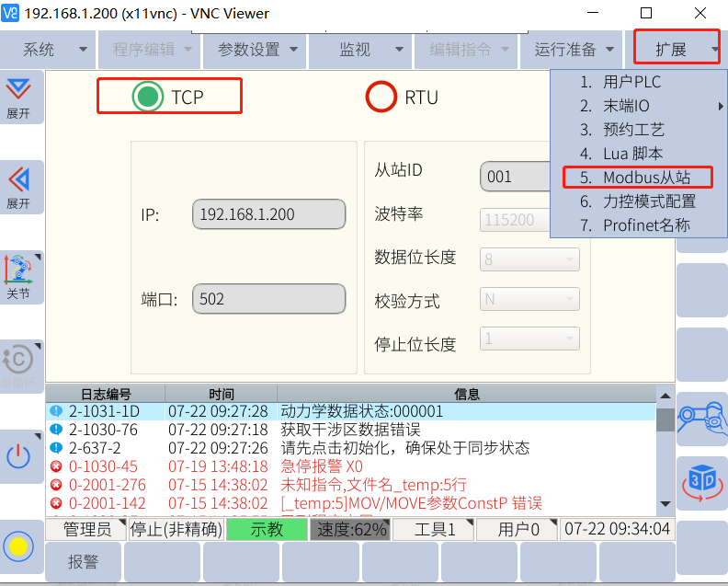Screen dimensions: 728x586
Task: Click the 报警 alarm button
Action: pos(83,562)
